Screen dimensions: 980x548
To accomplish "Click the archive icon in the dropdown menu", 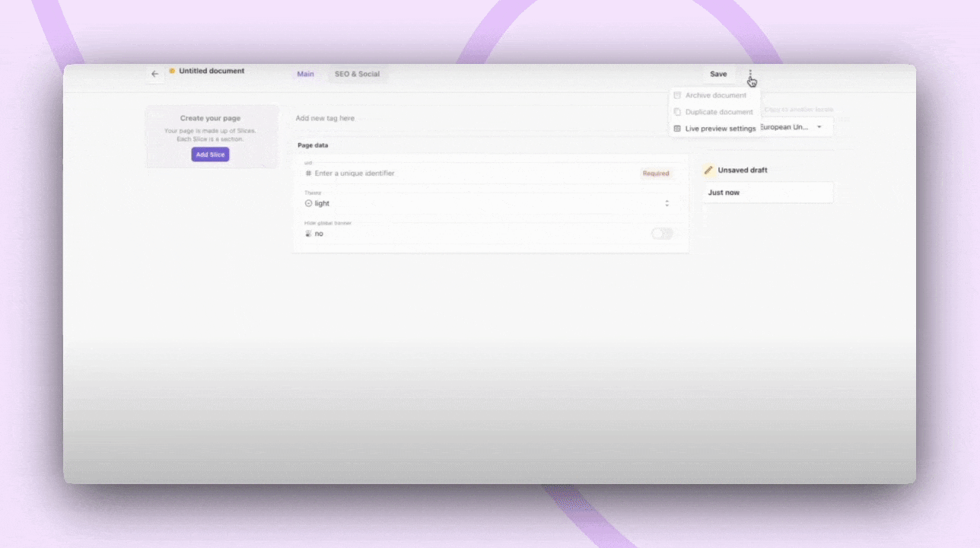I will pyautogui.click(x=677, y=95).
